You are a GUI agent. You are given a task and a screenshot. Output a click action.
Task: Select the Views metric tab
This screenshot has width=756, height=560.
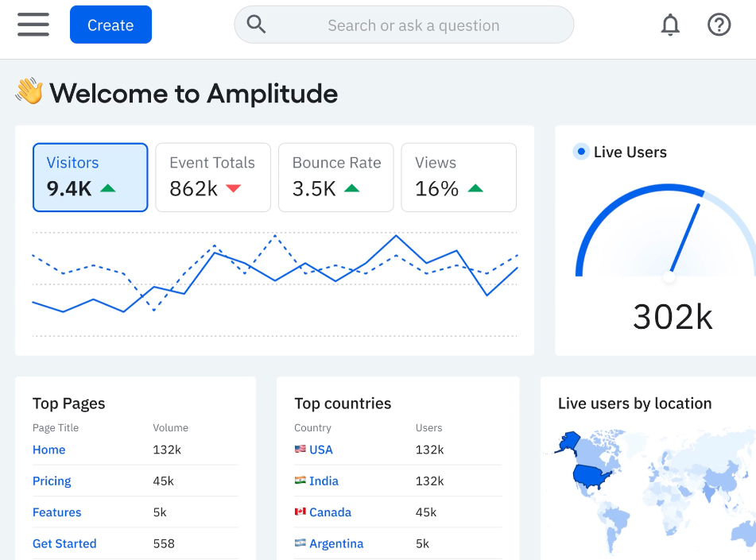(x=459, y=177)
